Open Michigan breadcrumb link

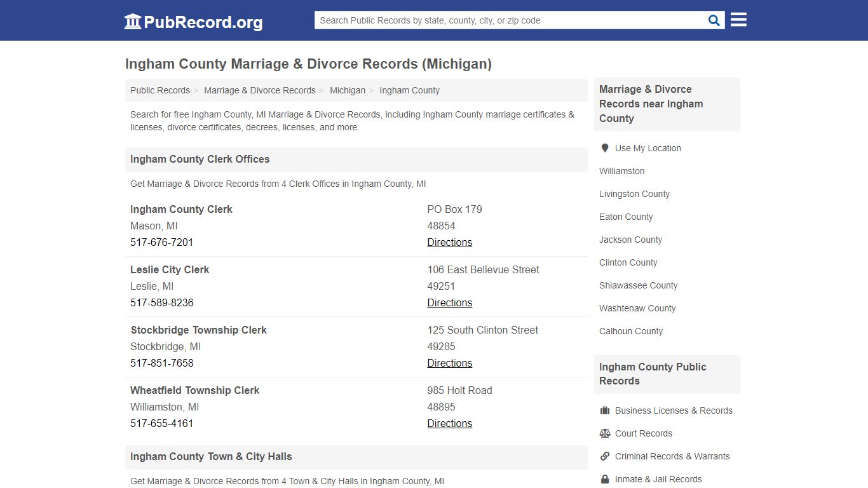[x=348, y=90]
